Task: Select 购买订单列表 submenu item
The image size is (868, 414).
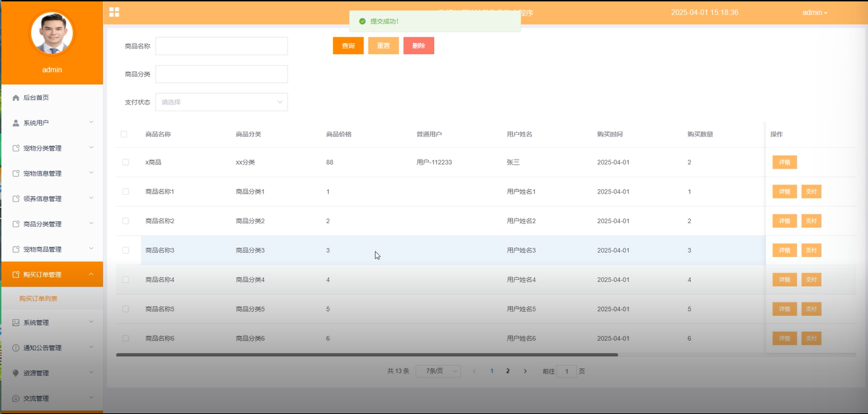Action: (x=38, y=299)
